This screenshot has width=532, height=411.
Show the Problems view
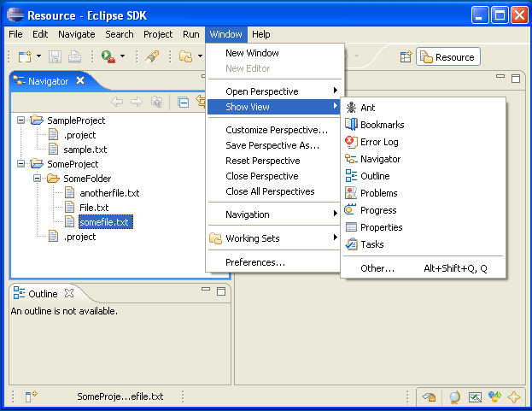coord(423,193)
